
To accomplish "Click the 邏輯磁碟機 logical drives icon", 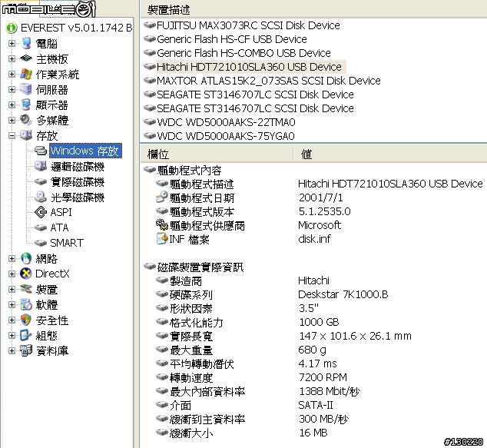I will tap(41, 166).
